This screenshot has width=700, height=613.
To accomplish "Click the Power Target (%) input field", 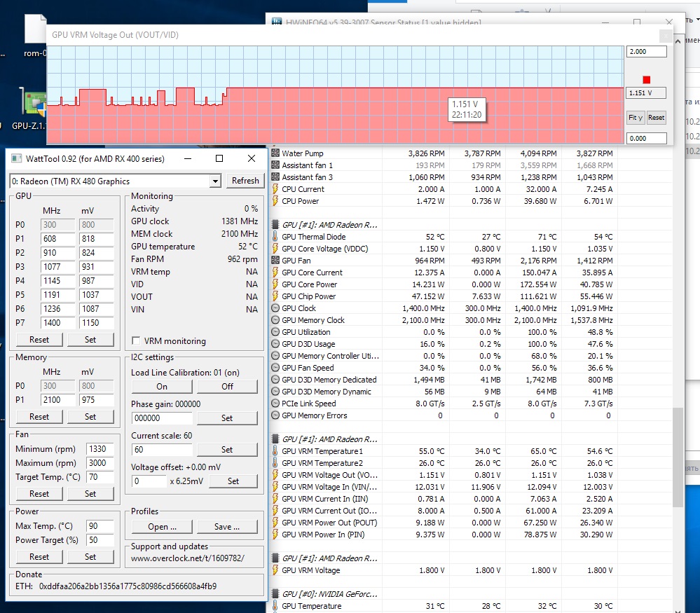I will pyautogui.click(x=100, y=540).
